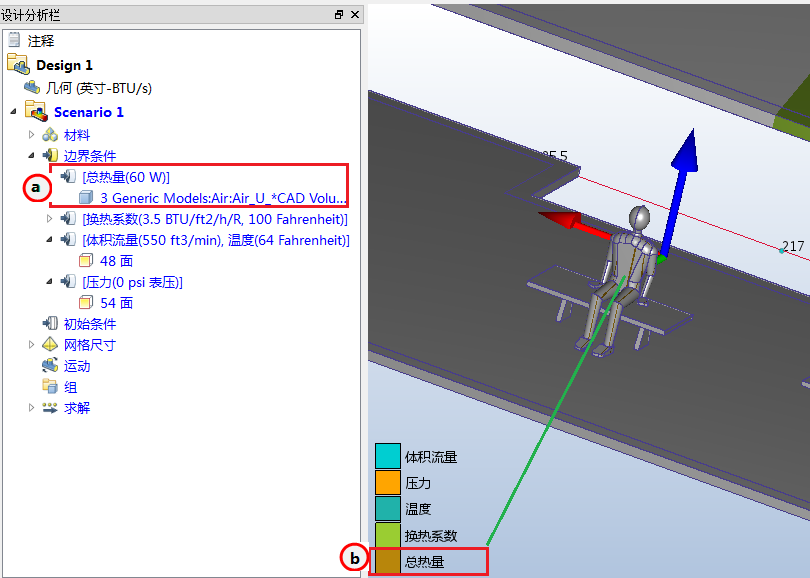Click the 换热系数 condition icon

pos(68,218)
